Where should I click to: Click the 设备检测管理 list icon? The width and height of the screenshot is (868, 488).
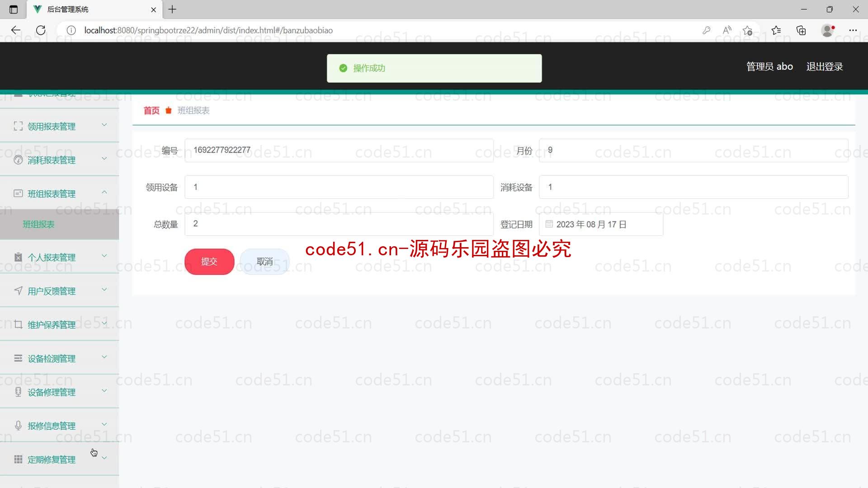pyautogui.click(x=18, y=358)
